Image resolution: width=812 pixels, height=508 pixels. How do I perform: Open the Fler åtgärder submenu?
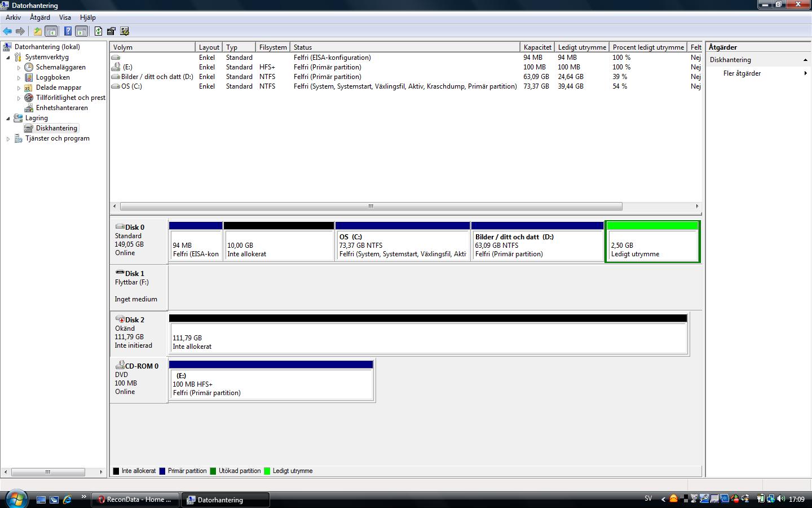pyautogui.click(x=742, y=73)
